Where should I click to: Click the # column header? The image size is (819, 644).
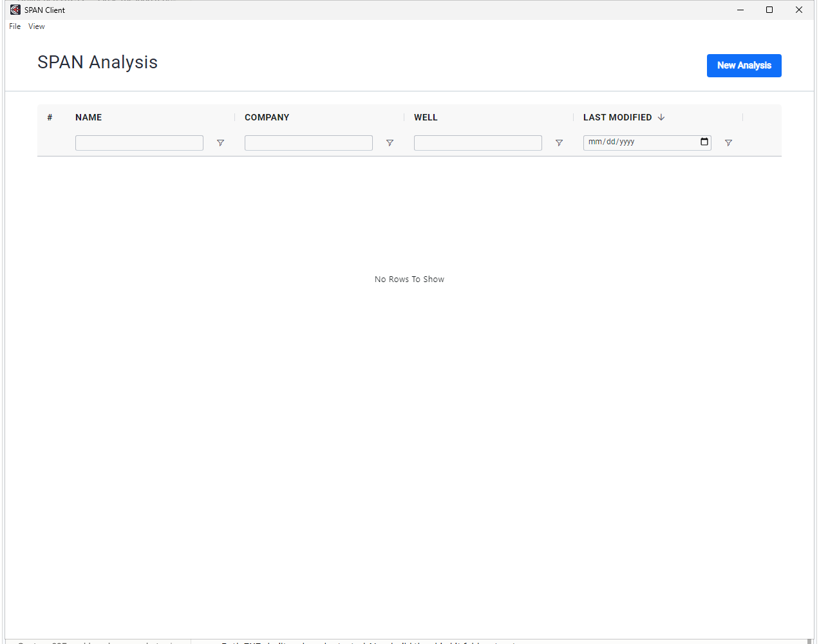pos(50,117)
